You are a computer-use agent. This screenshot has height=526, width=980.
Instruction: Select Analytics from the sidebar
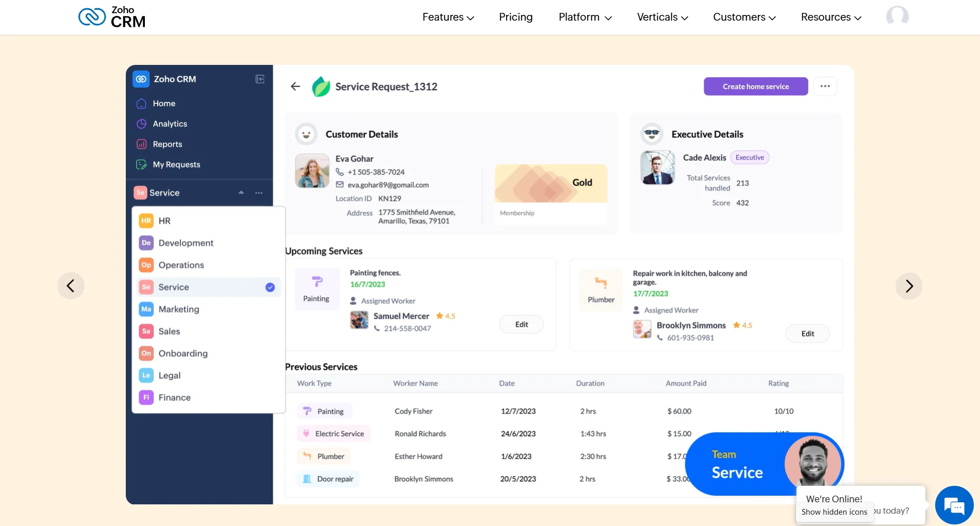point(170,124)
